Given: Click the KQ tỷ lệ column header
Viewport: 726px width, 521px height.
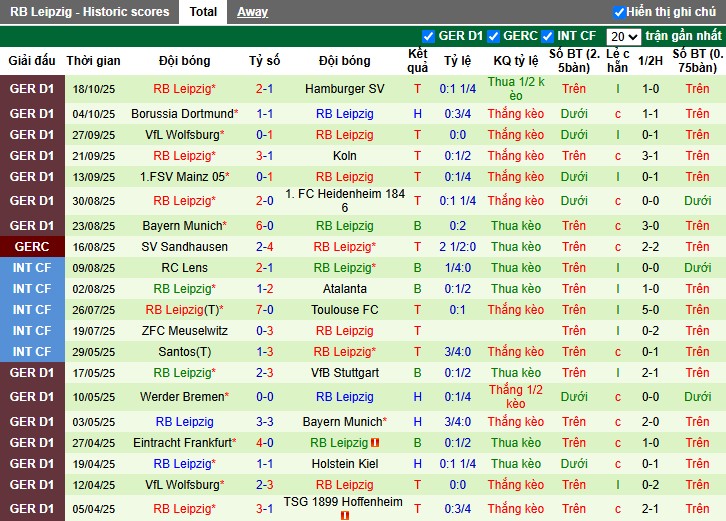Looking at the screenshot, I should [516, 61].
